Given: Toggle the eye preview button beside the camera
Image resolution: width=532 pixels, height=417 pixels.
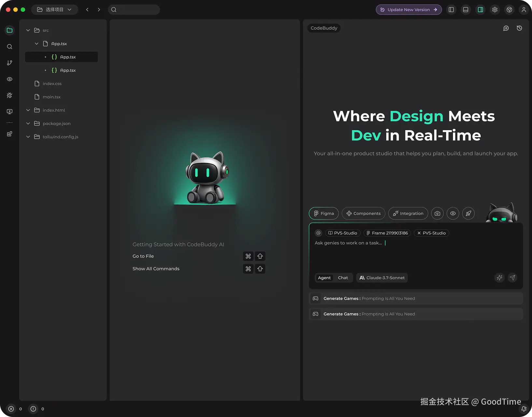Looking at the screenshot, I should (453, 213).
